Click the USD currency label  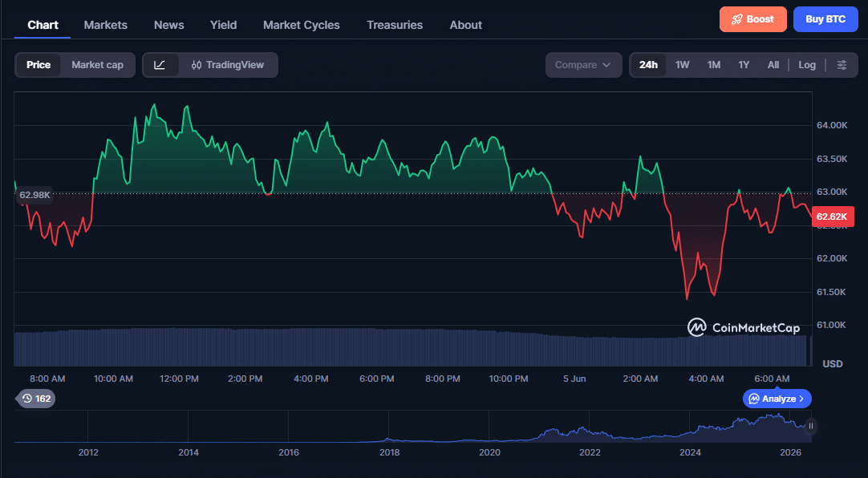tap(833, 363)
